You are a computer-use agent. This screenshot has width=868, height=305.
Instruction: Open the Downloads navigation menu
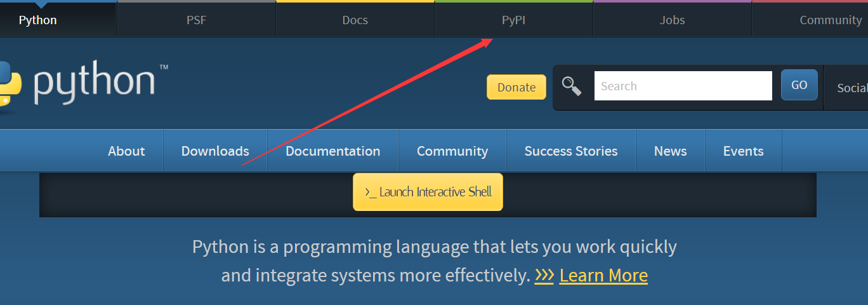(x=215, y=151)
